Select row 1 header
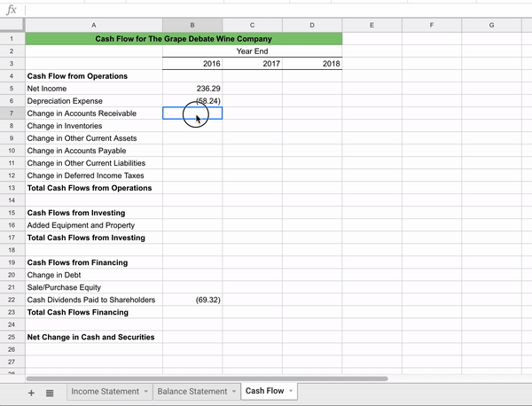Screen dimensions: 532x406 pos(12,39)
